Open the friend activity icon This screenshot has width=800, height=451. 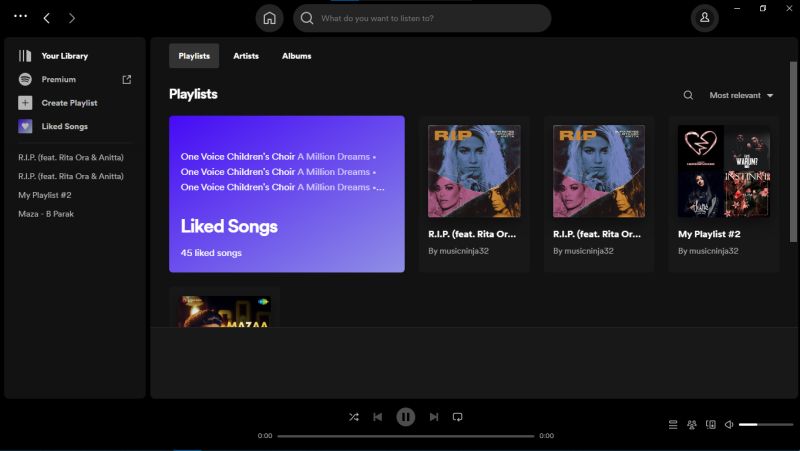click(692, 424)
